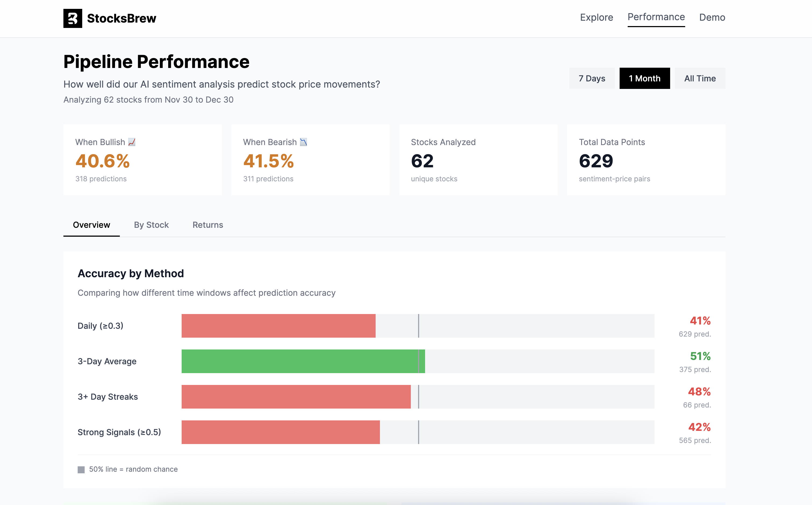Click the Strong Signals (≥0.5) bar
The height and width of the screenshot is (505, 812).
click(x=281, y=432)
